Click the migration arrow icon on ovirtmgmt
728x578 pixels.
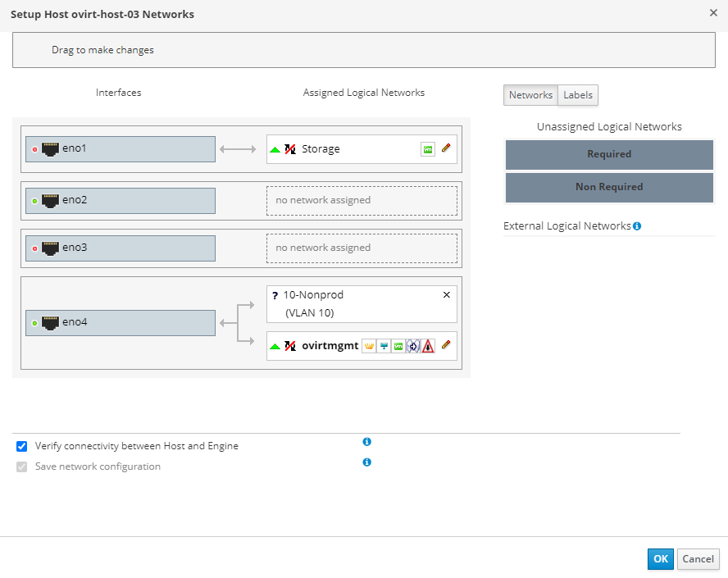coord(413,346)
